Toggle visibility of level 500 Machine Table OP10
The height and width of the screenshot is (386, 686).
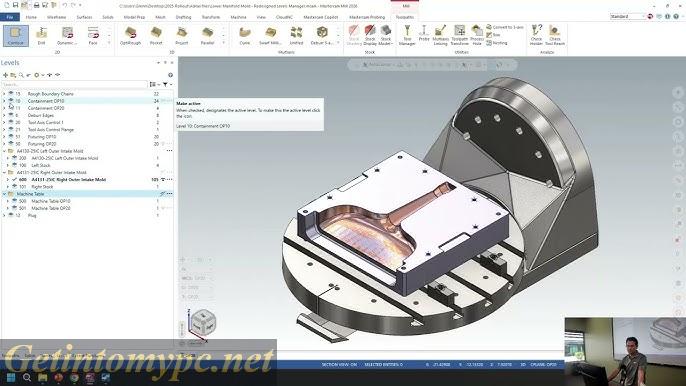pyautogui.click(x=14, y=201)
